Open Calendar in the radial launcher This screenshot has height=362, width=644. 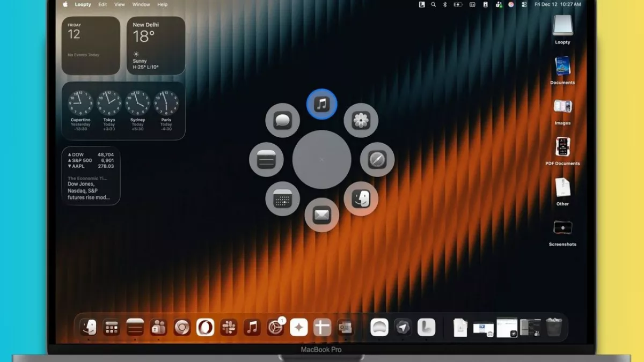pyautogui.click(x=282, y=199)
